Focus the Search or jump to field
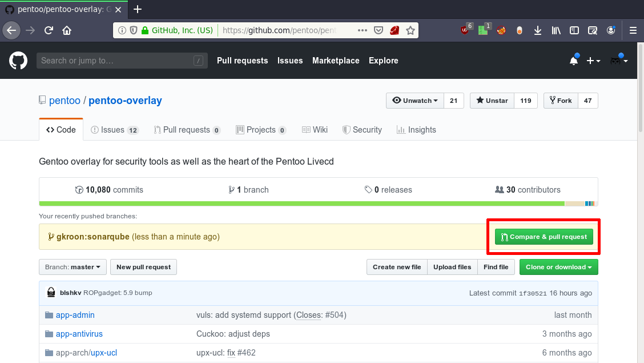The width and height of the screenshot is (644, 363). pos(122,61)
